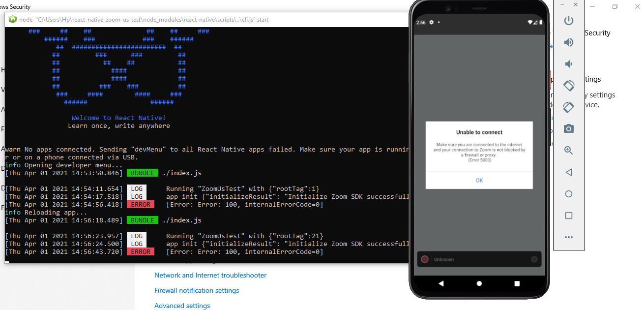Viewport: 644px width, 310px height.
Task: Tap the "Unable to connect" dialog title
Action: pyautogui.click(x=479, y=132)
